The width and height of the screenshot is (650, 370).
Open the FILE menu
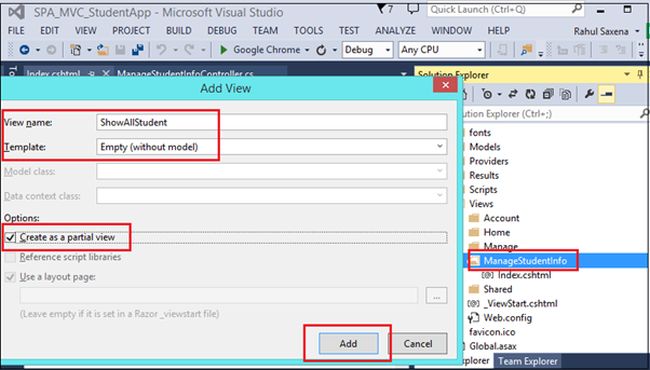(16, 31)
